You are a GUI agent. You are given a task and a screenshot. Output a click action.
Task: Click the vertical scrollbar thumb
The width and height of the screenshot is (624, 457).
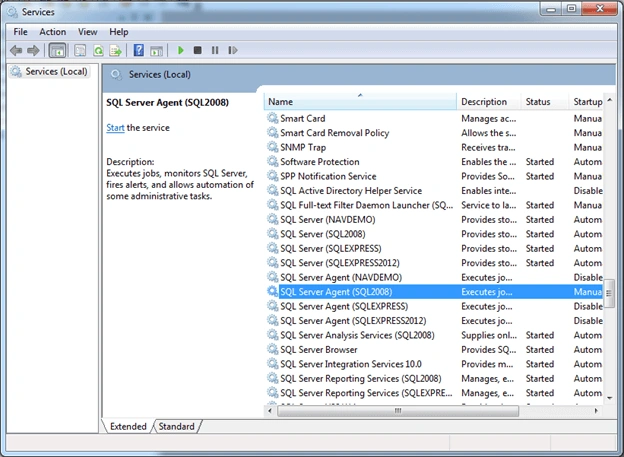pyautogui.click(x=609, y=293)
